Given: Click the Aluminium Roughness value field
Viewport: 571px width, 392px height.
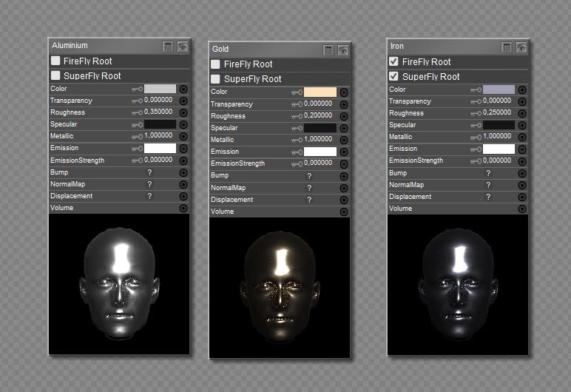Looking at the screenshot, I should point(158,112).
